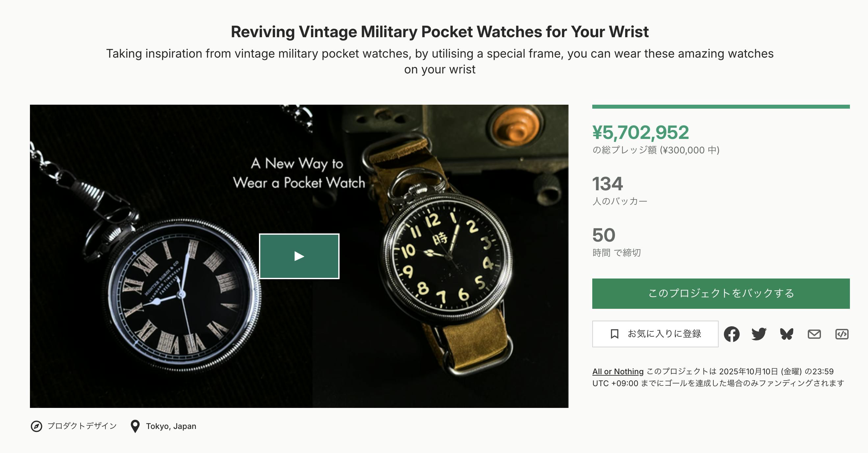Click the 50 hours remaining figure

(x=603, y=235)
